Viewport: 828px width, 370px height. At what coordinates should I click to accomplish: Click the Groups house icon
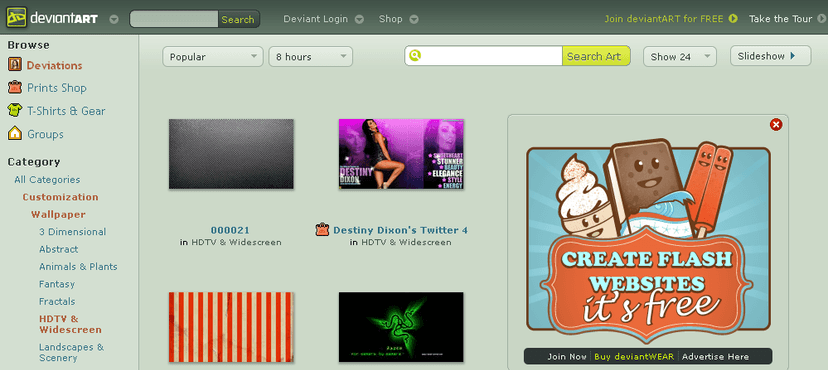[x=15, y=134]
